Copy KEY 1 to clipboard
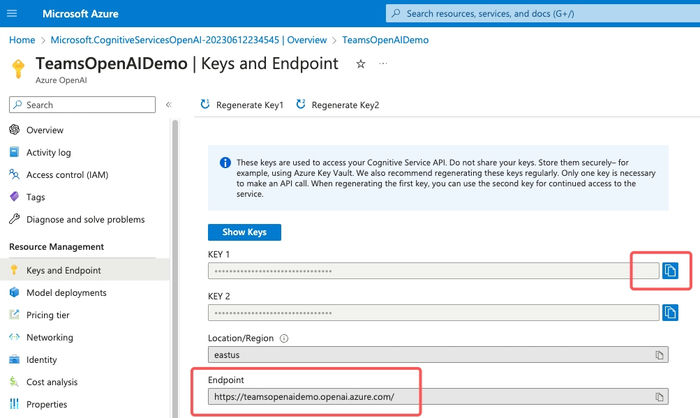 pyautogui.click(x=671, y=271)
